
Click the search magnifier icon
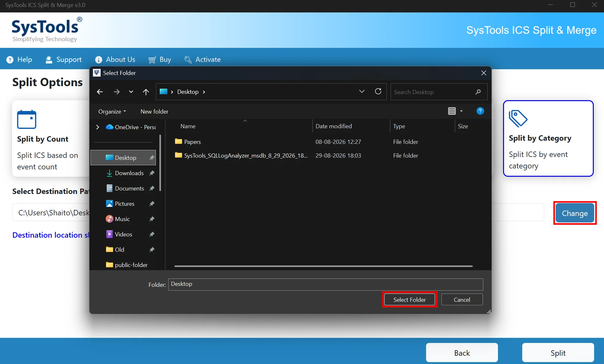coord(478,92)
